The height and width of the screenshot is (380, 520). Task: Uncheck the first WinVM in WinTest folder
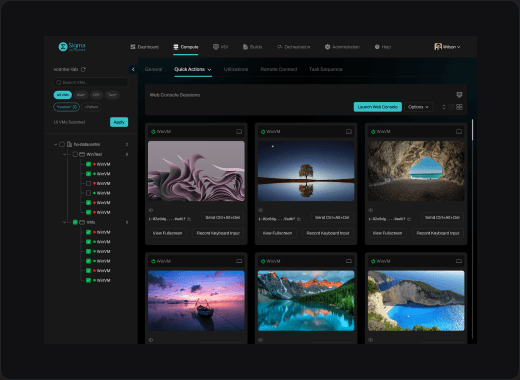pos(88,164)
